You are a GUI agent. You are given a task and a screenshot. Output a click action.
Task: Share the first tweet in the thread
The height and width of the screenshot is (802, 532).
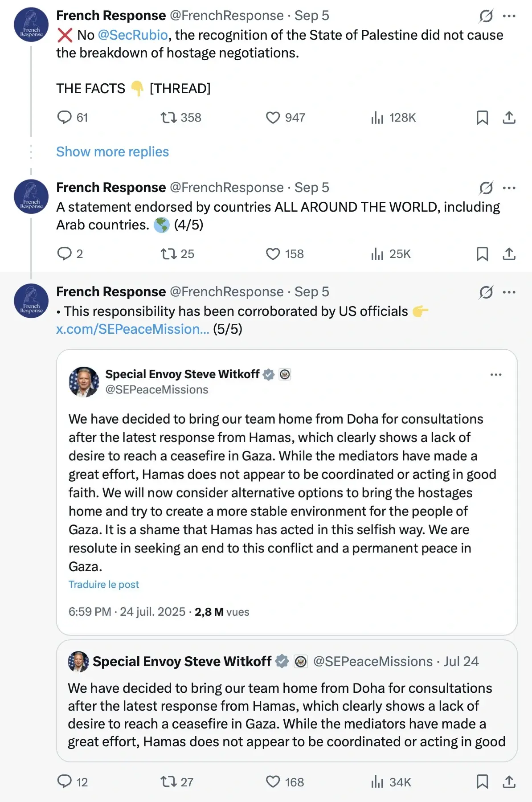509,118
